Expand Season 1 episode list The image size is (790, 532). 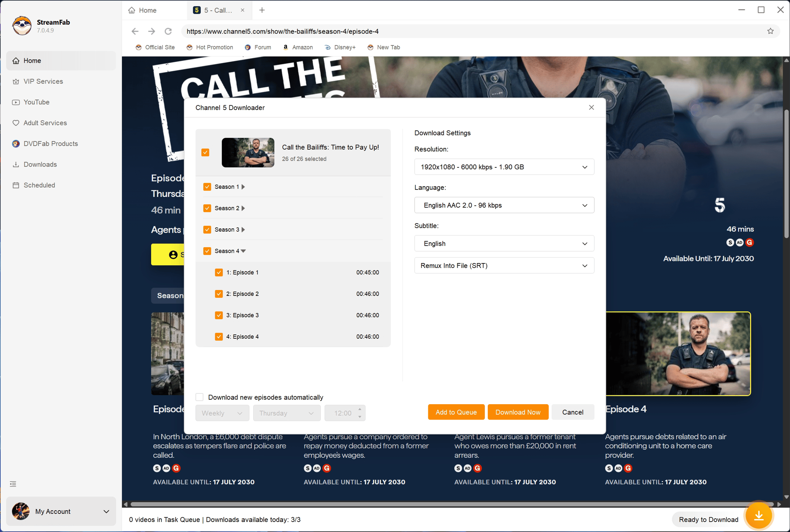(243, 187)
